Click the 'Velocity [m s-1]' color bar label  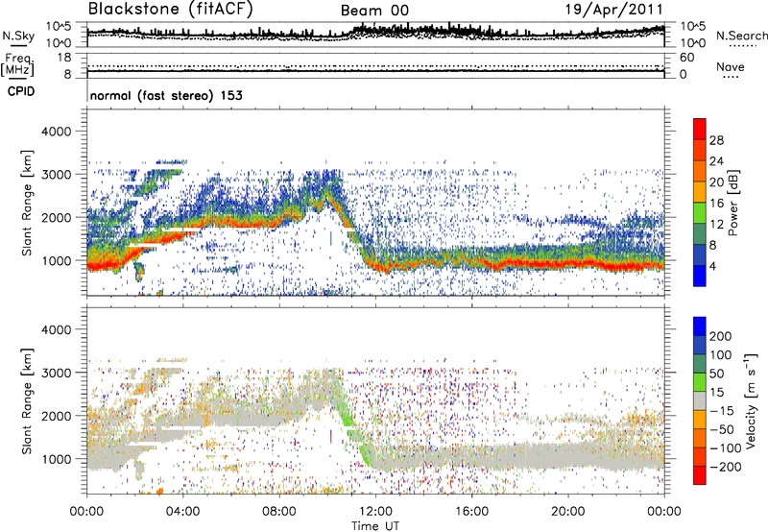coord(751,400)
